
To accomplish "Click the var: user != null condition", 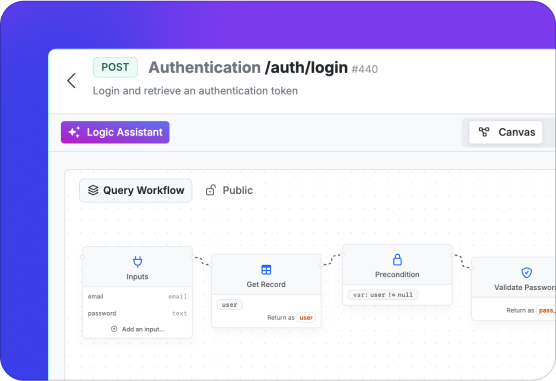I will (x=383, y=295).
